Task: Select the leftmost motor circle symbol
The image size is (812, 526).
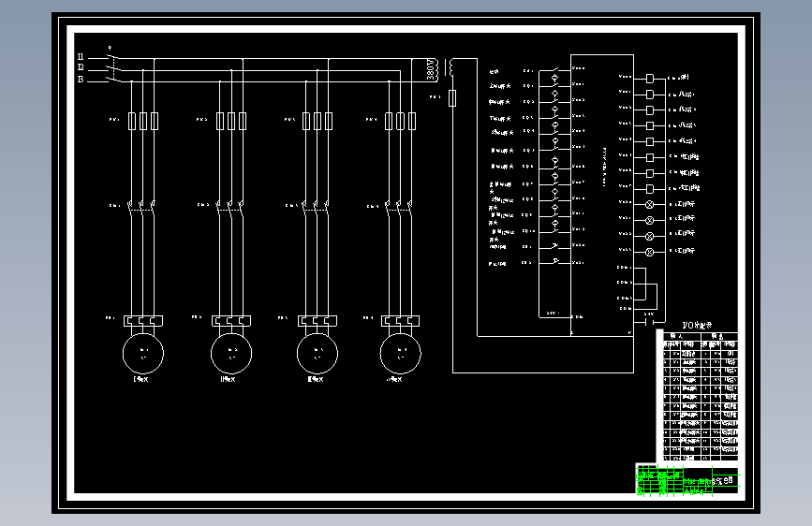Action: tap(143, 354)
